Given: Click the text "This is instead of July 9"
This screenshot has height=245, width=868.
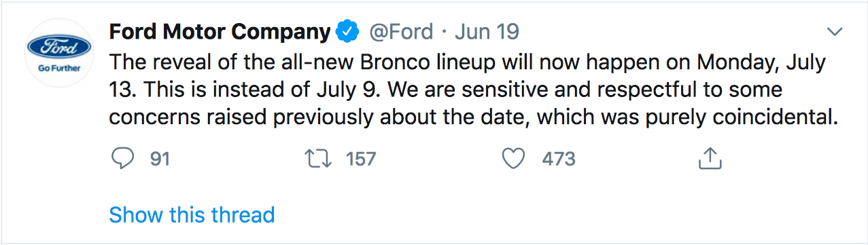Looking at the screenshot, I should click(219, 90).
